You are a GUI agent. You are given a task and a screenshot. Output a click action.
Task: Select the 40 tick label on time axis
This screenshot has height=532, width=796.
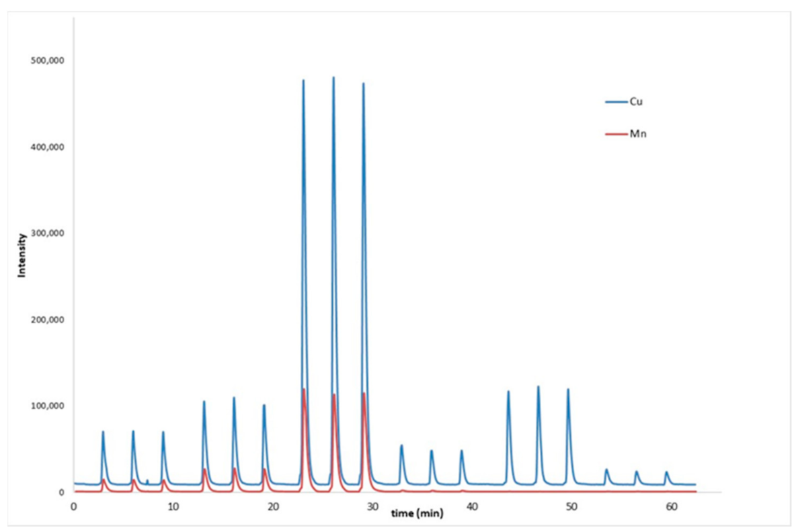point(471,506)
